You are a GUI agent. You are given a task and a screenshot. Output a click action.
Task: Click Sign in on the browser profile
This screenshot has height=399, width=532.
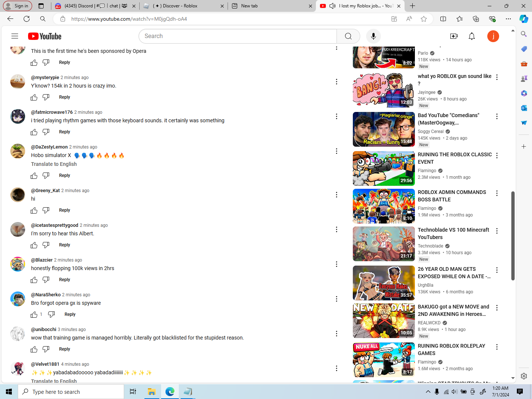coord(17,6)
